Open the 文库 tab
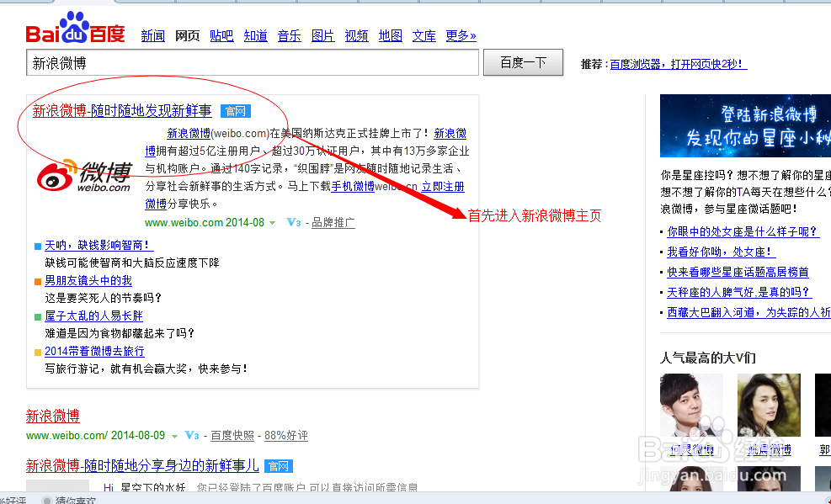The image size is (831, 504). 424,36
